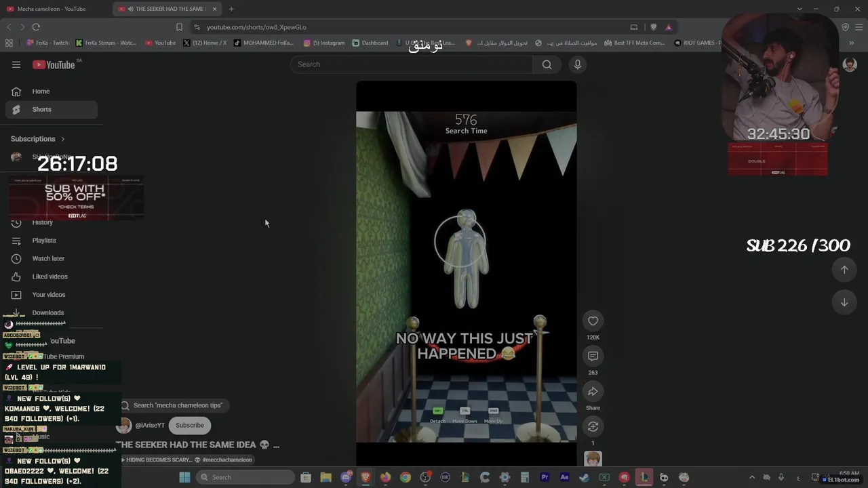Open the Instagram bookmark
Screen dimensions: 868x488
[x=324, y=43]
